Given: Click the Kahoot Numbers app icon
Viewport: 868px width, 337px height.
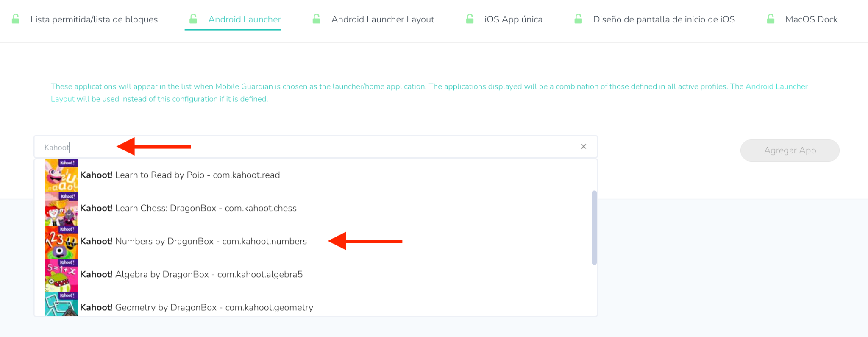Looking at the screenshot, I should tap(61, 242).
